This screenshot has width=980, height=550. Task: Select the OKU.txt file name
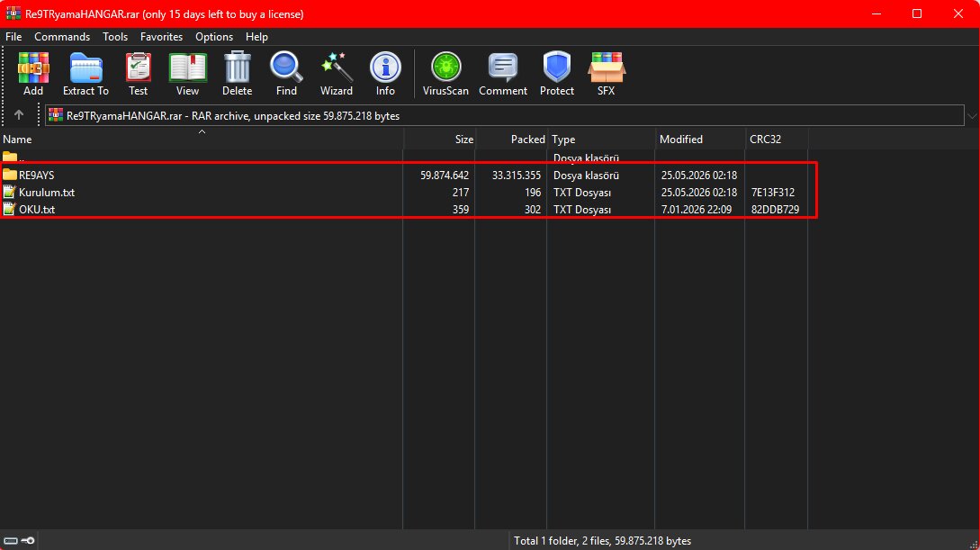point(37,210)
